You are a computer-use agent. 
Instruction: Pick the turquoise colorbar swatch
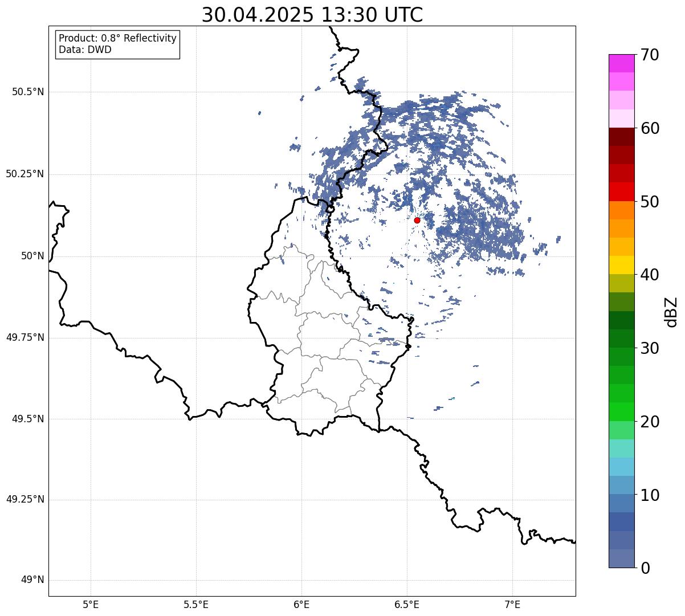pyautogui.click(x=621, y=448)
